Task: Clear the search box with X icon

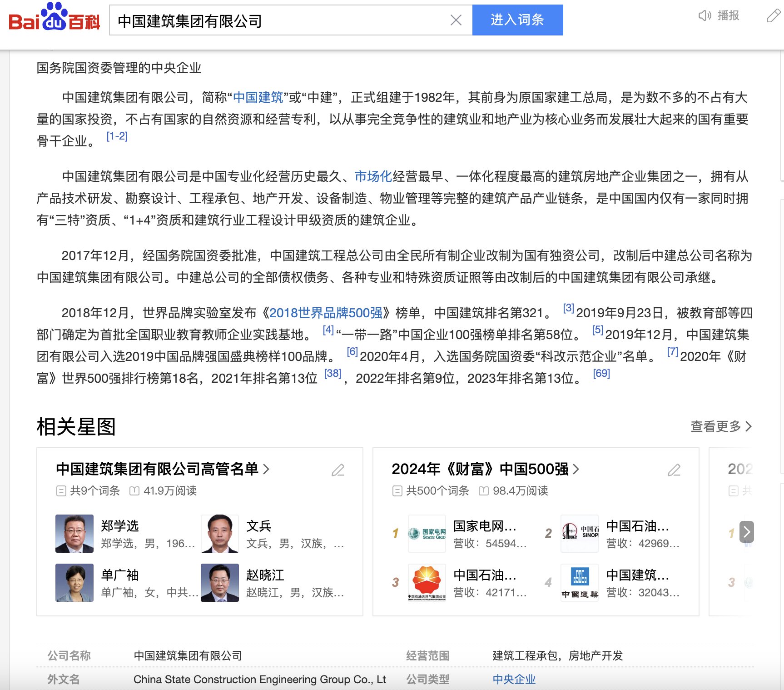Action: tap(456, 20)
